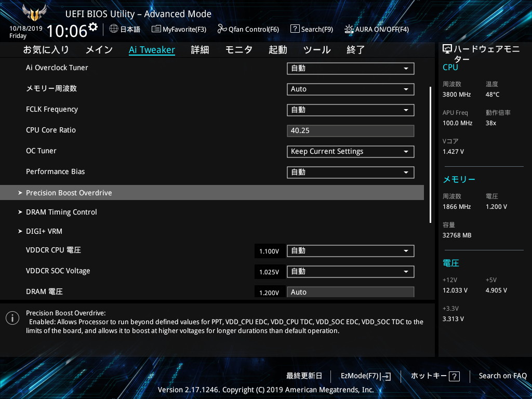Click the 32768 MB memory capacity value
Viewport: 532px width, 399px height.
click(x=457, y=235)
